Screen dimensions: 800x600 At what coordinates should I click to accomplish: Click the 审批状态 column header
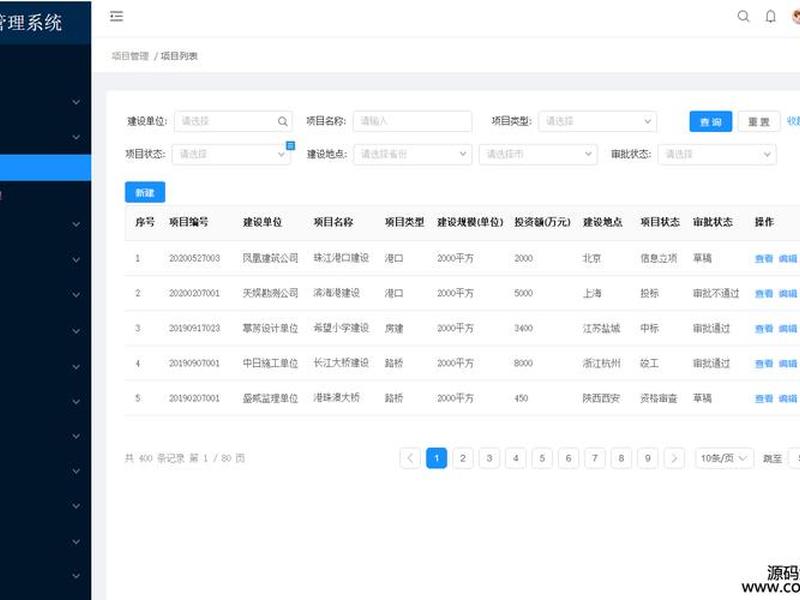point(713,222)
